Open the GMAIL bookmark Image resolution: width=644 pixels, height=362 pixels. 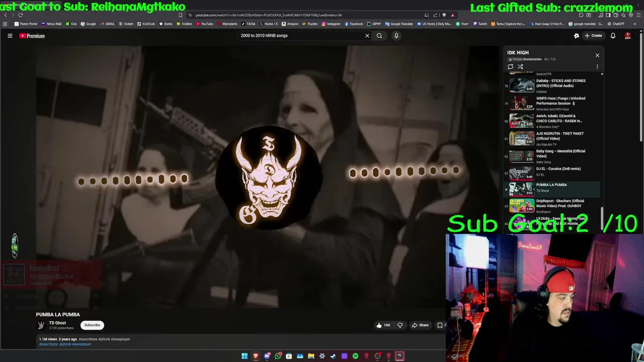click(107, 24)
